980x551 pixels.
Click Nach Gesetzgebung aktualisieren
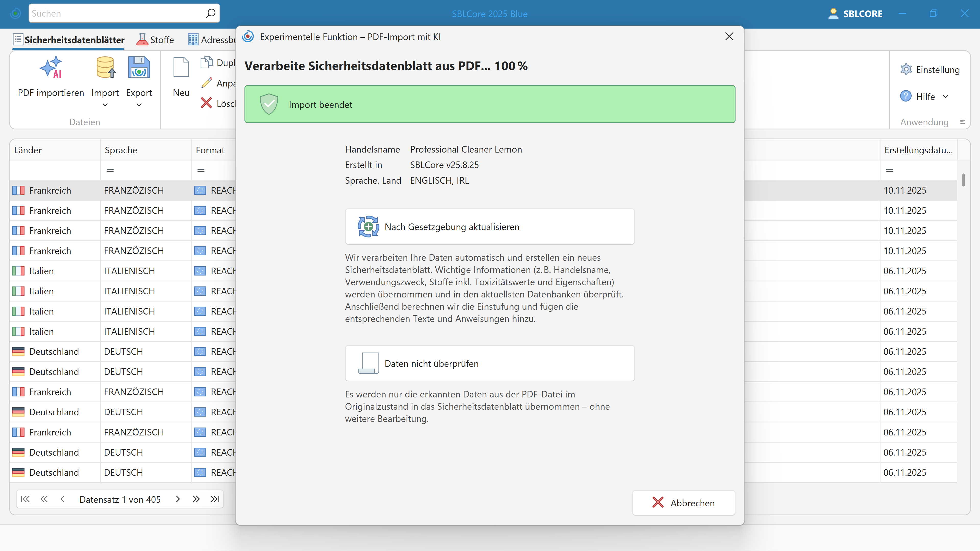click(490, 226)
